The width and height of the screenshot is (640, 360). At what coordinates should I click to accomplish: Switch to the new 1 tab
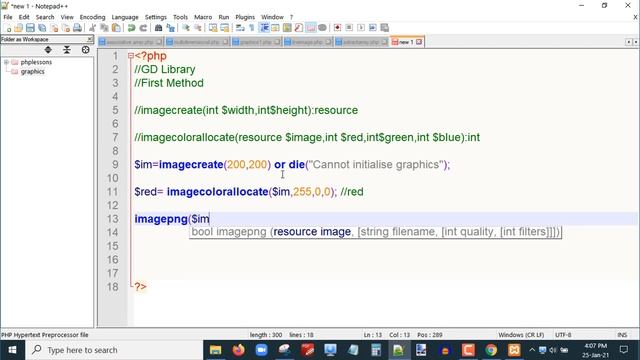tap(406, 42)
